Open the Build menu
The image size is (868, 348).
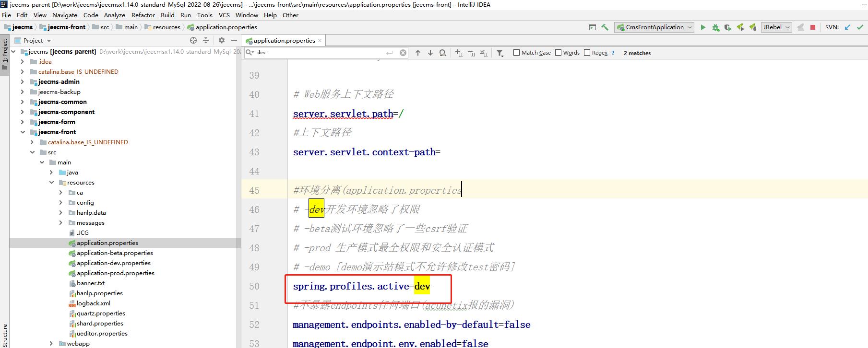(167, 15)
